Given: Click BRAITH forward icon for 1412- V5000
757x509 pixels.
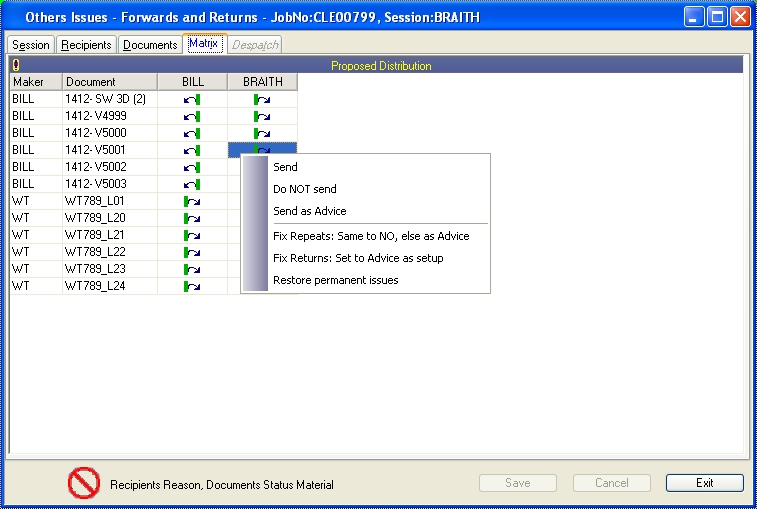Looking at the screenshot, I should pos(262,133).
